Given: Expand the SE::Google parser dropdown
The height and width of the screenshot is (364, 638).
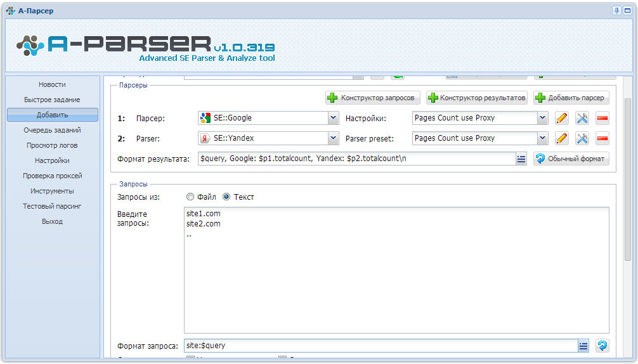Looking at the screenshot, I should (x=333, y=118).
